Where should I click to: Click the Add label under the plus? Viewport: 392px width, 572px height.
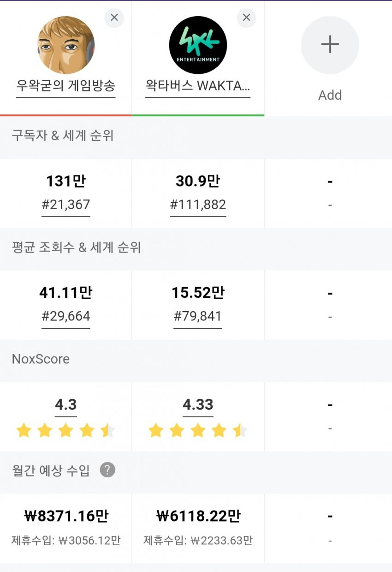click(330, 95)
